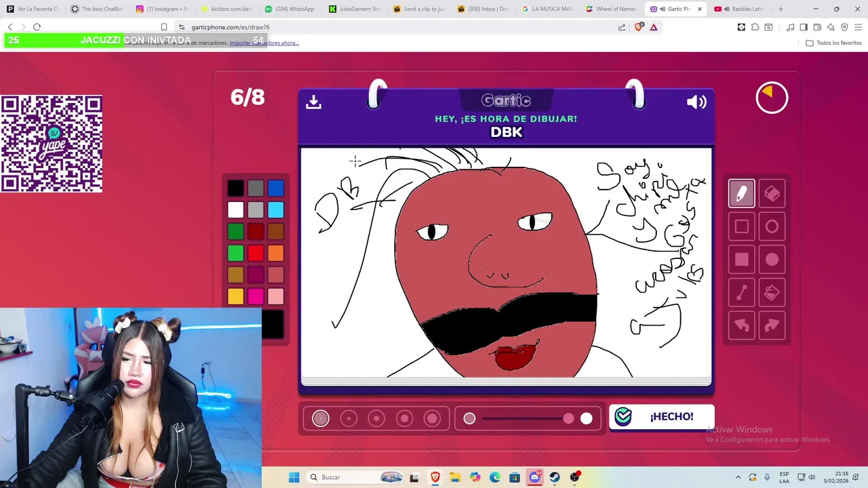The width and height of the screenshot is (868, 488).
Task: Open the browser hamburger menu
Action: tap(858, 27)
